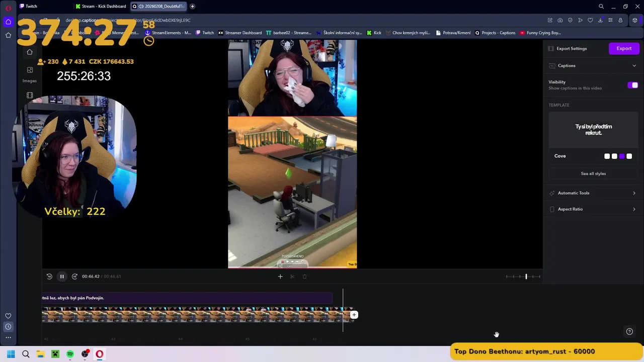The image size is (644, 362).
Task: Open the extensions cube icon
Action: tap(635, 20)
